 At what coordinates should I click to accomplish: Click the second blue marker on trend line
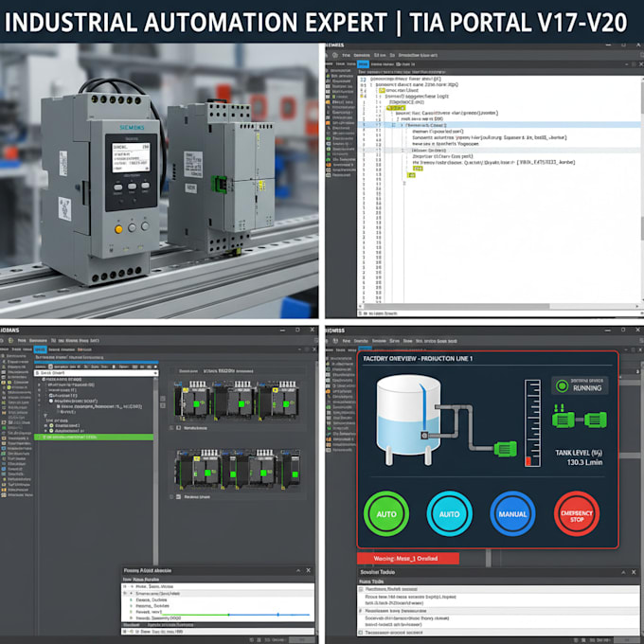coord(278,615)
